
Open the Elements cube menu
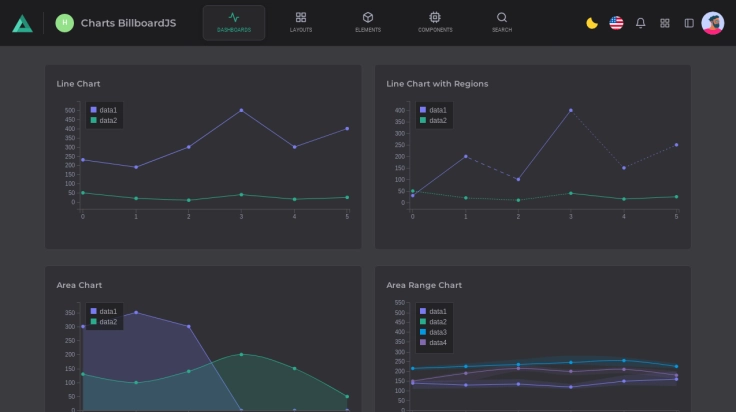(368, 22)
